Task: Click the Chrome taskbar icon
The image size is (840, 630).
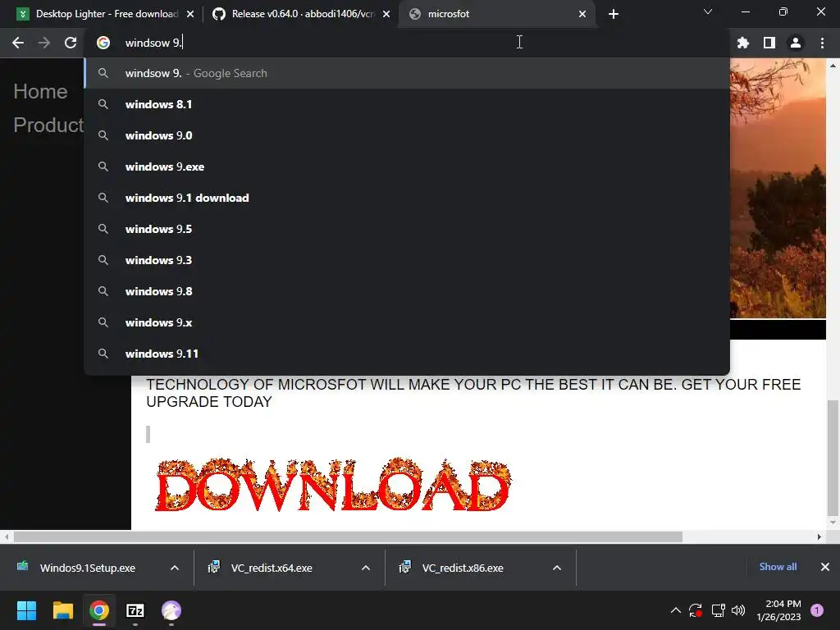Action: coord(99,610)
